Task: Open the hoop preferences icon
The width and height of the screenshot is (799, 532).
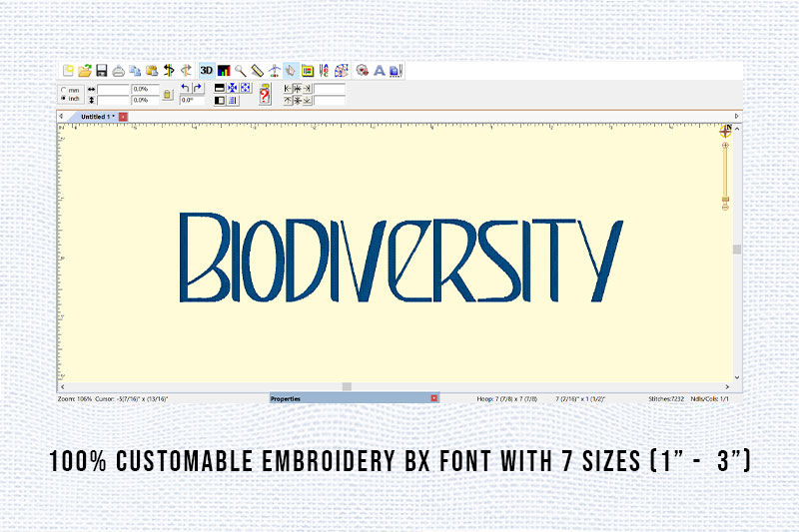Action: coord(308,71)
